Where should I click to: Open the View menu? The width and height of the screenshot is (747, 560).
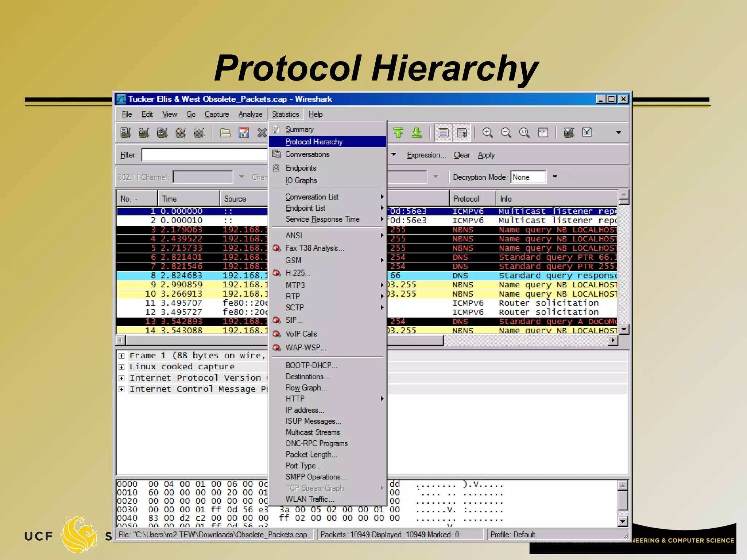coord(170,114)
